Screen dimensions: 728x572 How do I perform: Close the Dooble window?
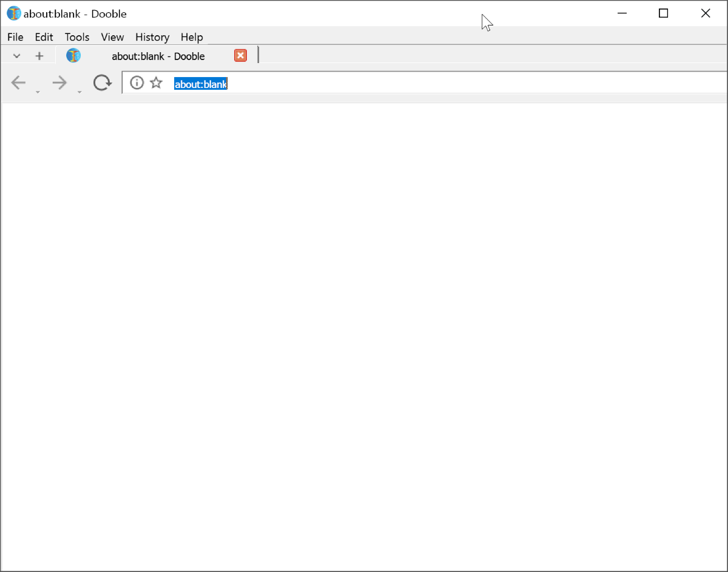coord(706,13)
